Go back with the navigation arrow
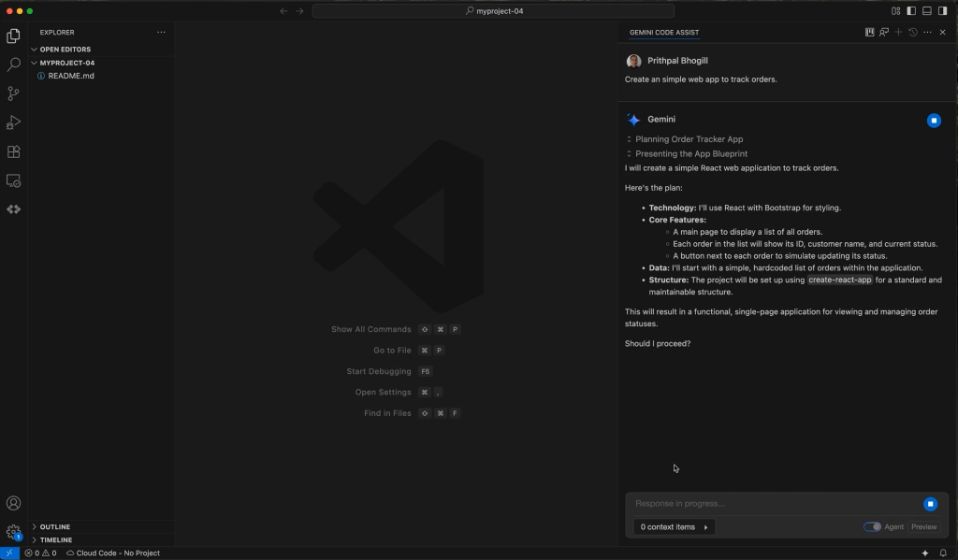 pos(283,11)
